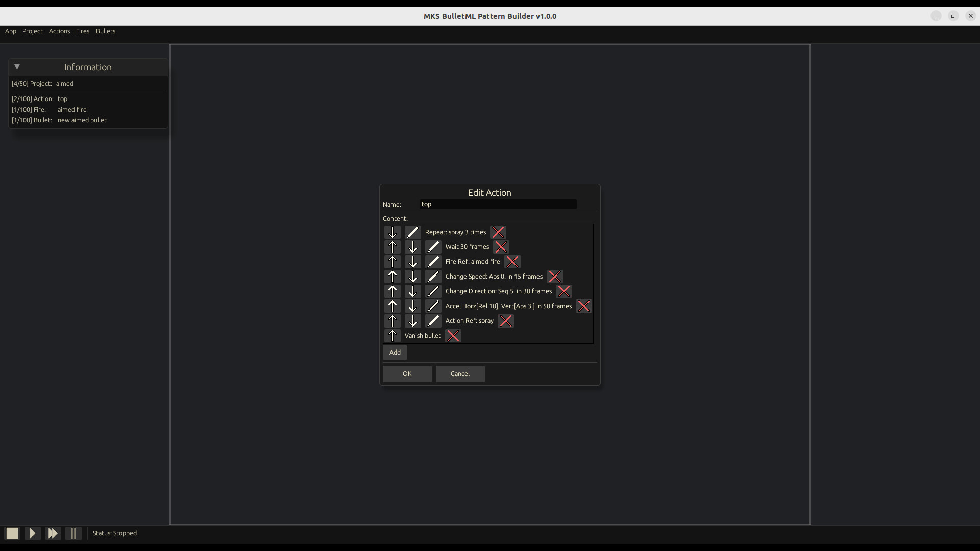This screenshot has width=980, height=551.
Task: Open the Fires menu
Action: point(83,31)
